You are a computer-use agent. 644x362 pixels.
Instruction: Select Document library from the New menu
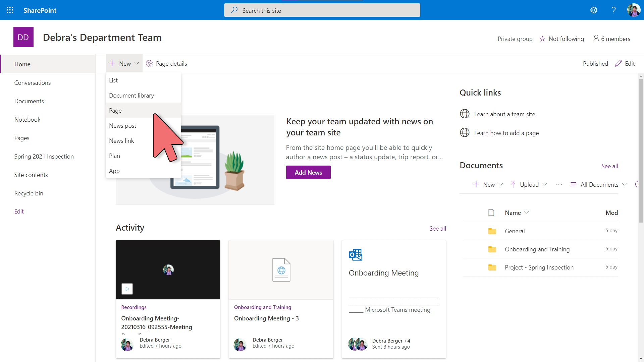[x=143, y=95]
